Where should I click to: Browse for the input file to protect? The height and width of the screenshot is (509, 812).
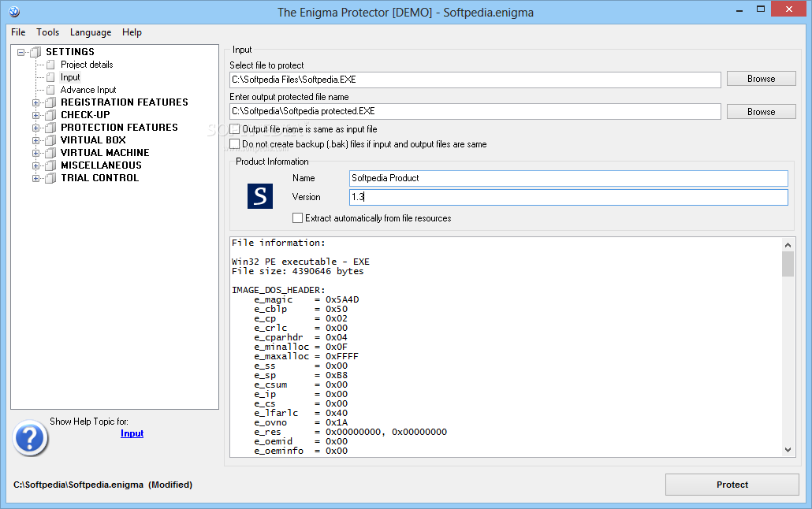pos(762,79)
